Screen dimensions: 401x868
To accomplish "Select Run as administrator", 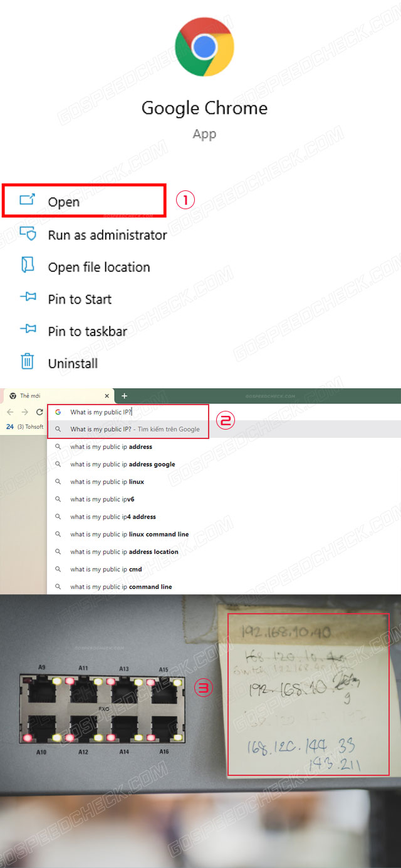I will pyautogui.click(x=107, y=235).
